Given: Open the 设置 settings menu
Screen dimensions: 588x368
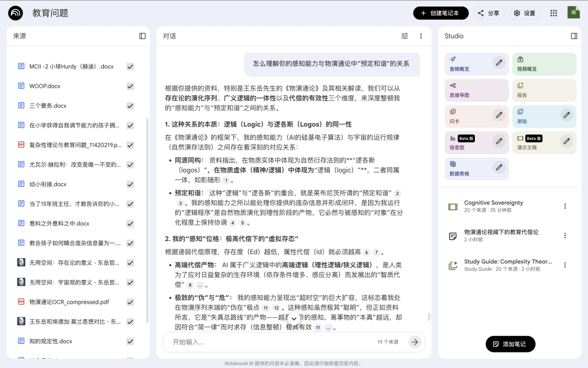Looking at the screenshot, I should (x=524, y=13).
